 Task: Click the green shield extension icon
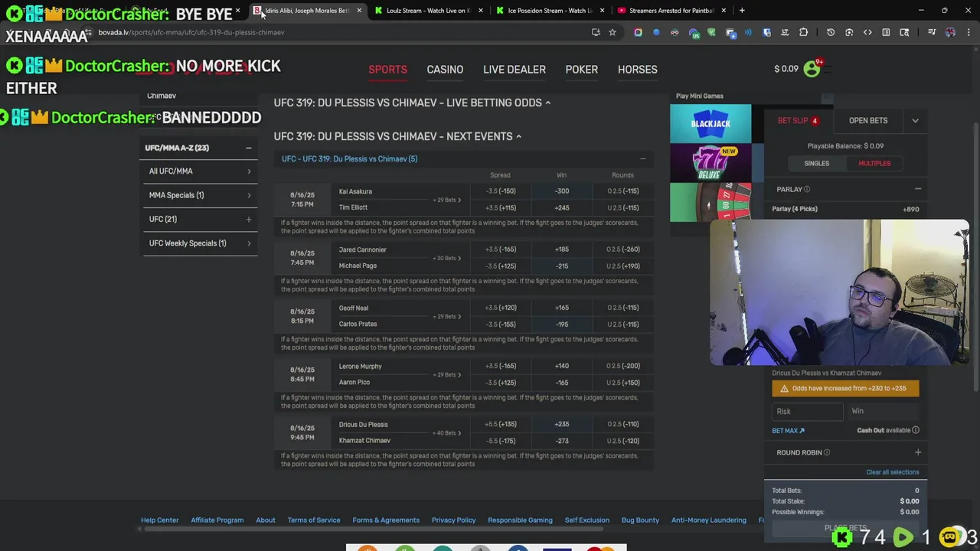(x=711, y=32)
